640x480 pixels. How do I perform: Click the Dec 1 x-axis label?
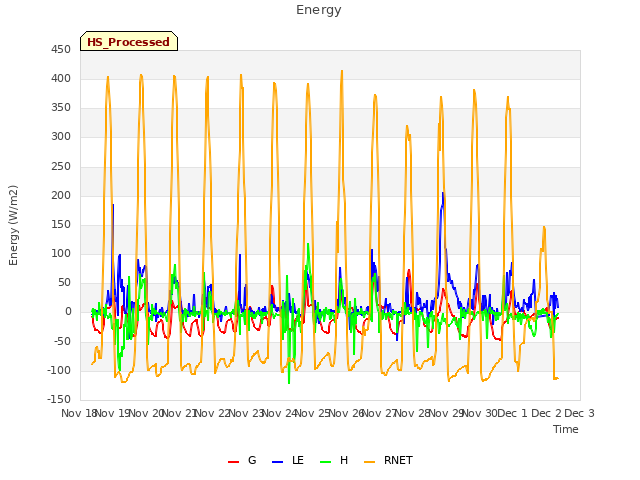click(513, 413)
